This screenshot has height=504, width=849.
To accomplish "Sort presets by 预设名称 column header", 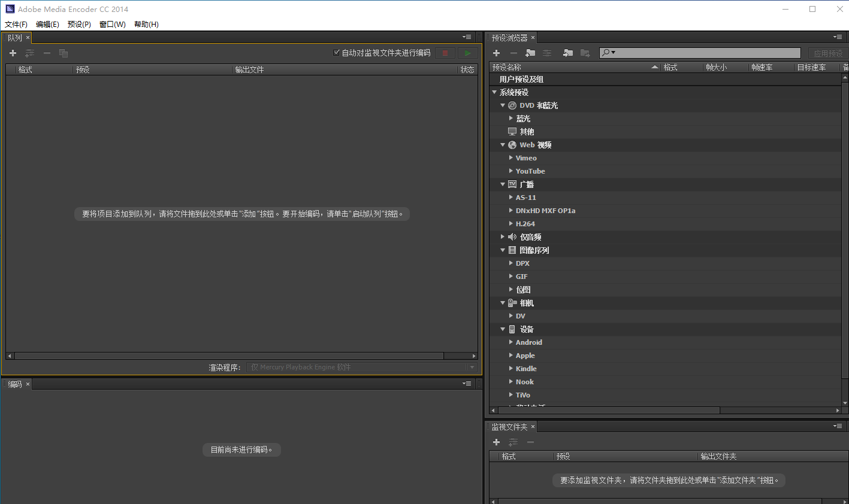I will tap(569, 68).
